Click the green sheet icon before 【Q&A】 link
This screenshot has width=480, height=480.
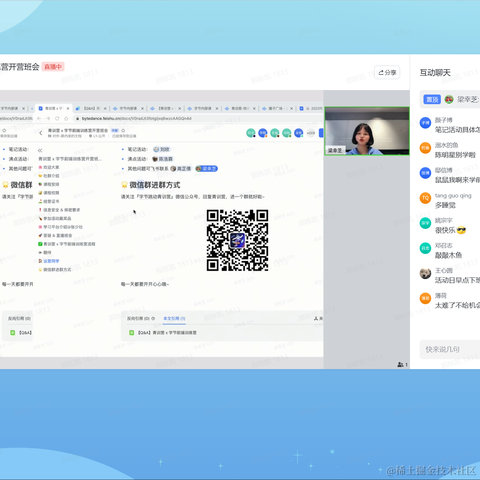(131, 333)
